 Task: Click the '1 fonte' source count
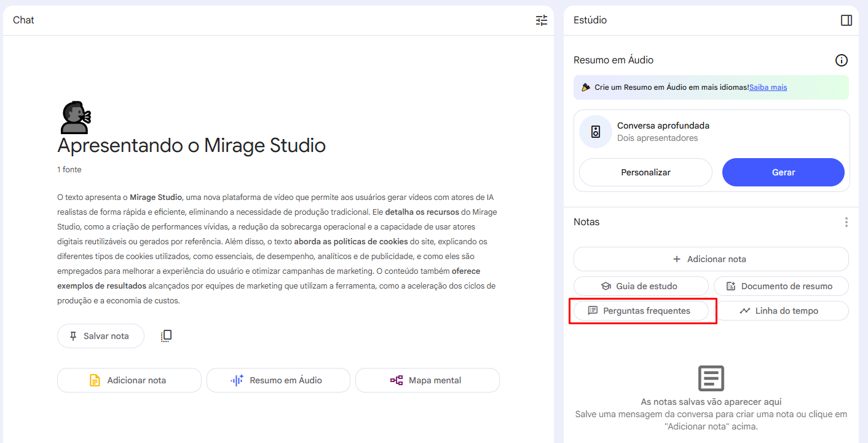coord(69,169)
